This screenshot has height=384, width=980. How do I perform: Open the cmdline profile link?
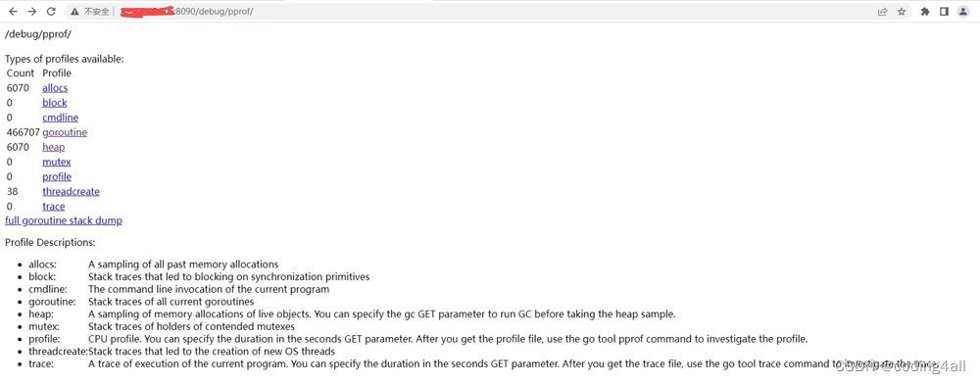61,118
